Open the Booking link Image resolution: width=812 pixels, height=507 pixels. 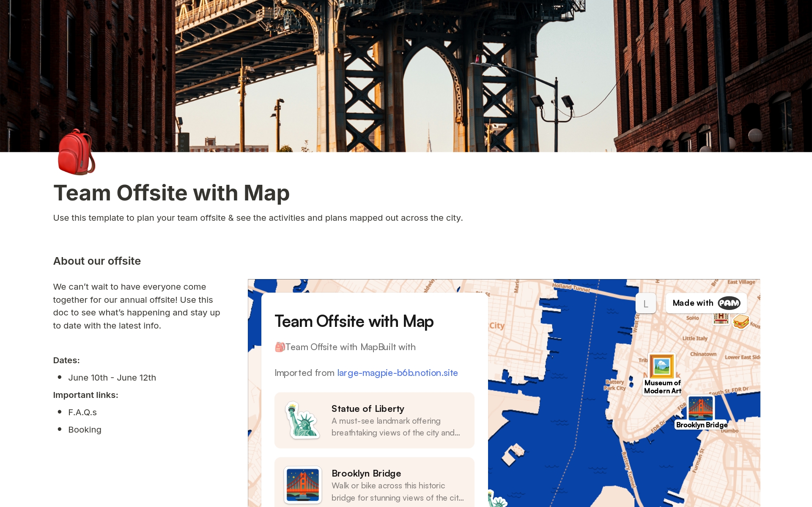[x=85, y=430]
